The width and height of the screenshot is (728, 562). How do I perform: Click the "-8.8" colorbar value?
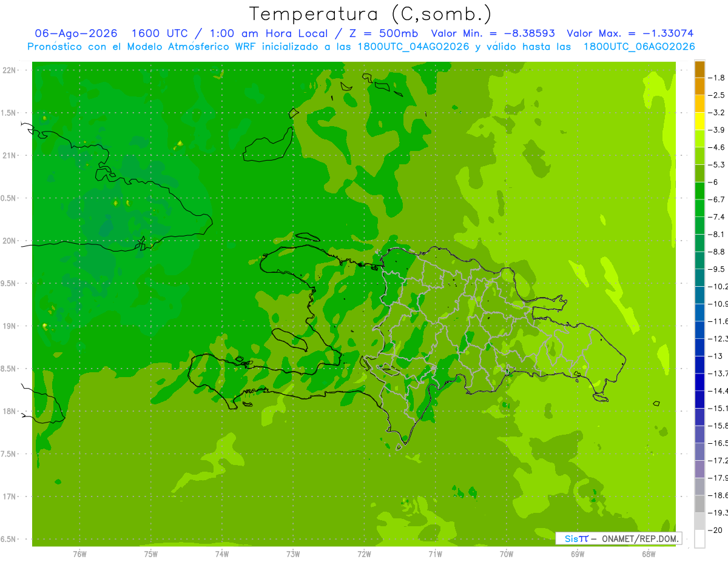[718, 252]
